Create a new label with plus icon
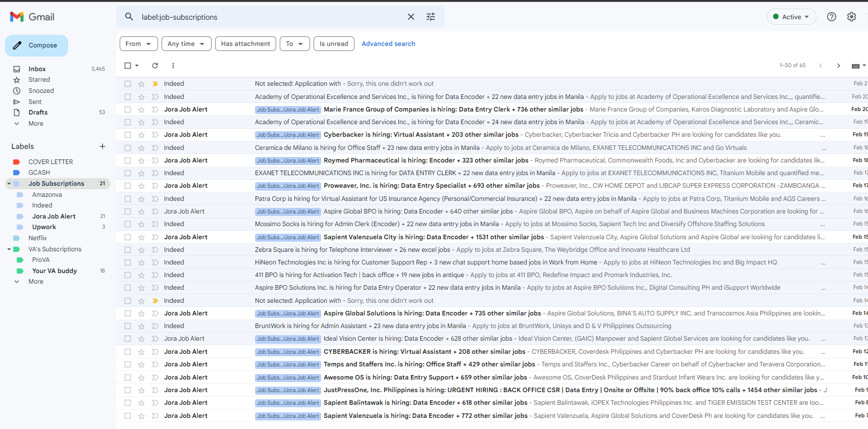 click(x=103, y=146)
